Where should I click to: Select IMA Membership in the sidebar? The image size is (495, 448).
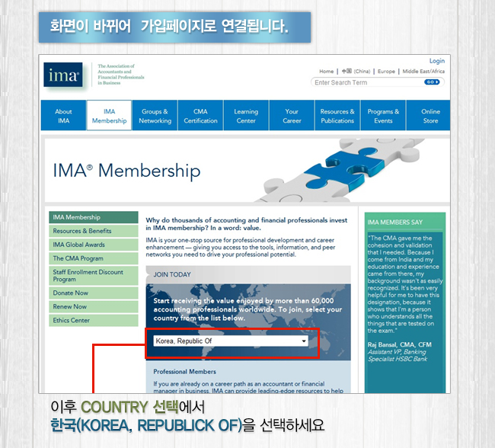click(94, 217)
